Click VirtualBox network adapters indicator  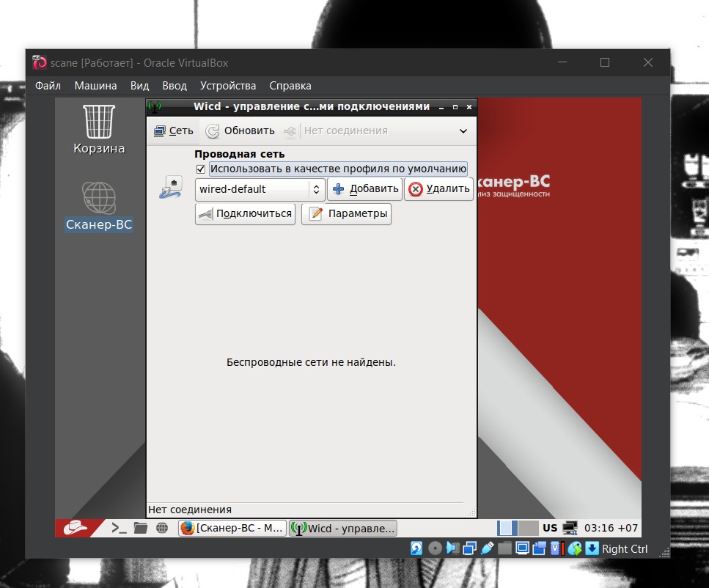[470, 548]
